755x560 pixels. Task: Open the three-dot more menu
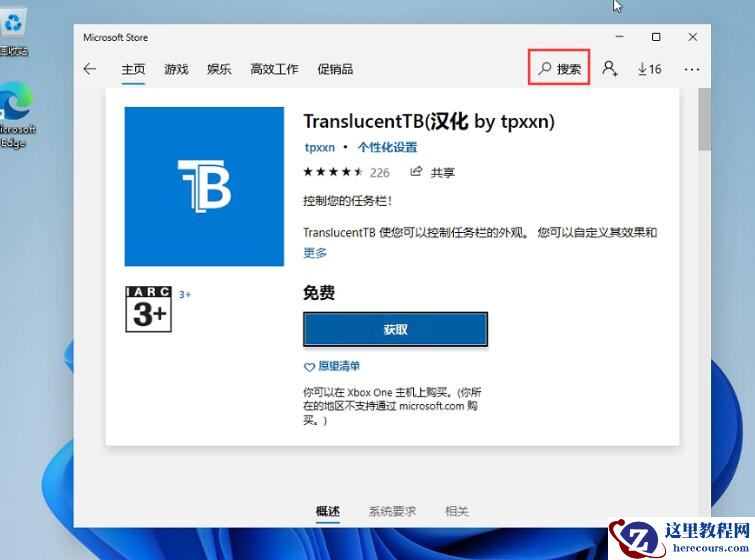pyautogui.click(x=692, y=69)
